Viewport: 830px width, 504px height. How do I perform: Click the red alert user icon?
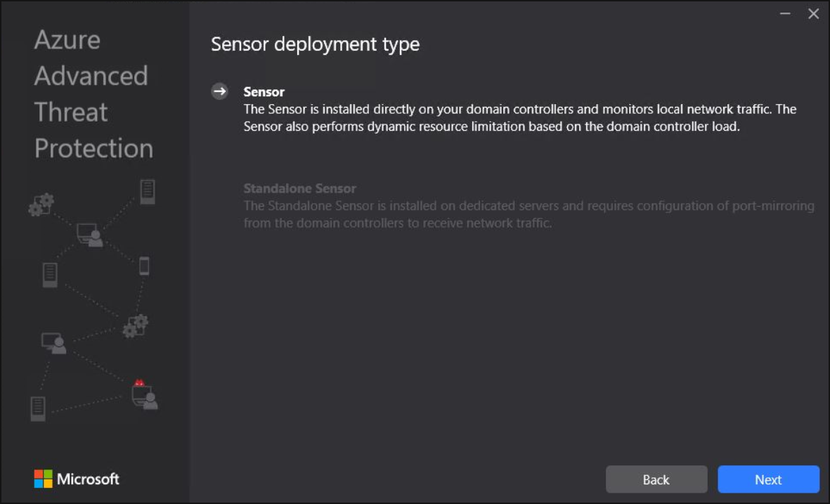[144, 394]
